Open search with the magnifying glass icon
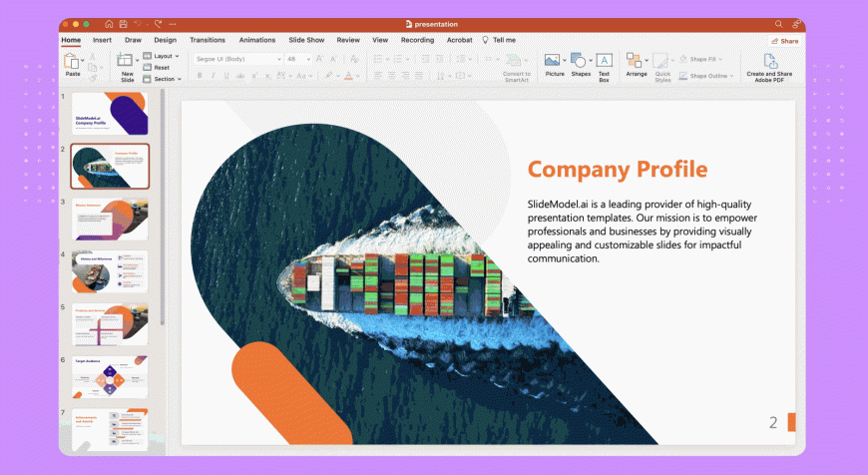Image resolution: width=868 pixels, height=475 pixels. pos(778,24)
